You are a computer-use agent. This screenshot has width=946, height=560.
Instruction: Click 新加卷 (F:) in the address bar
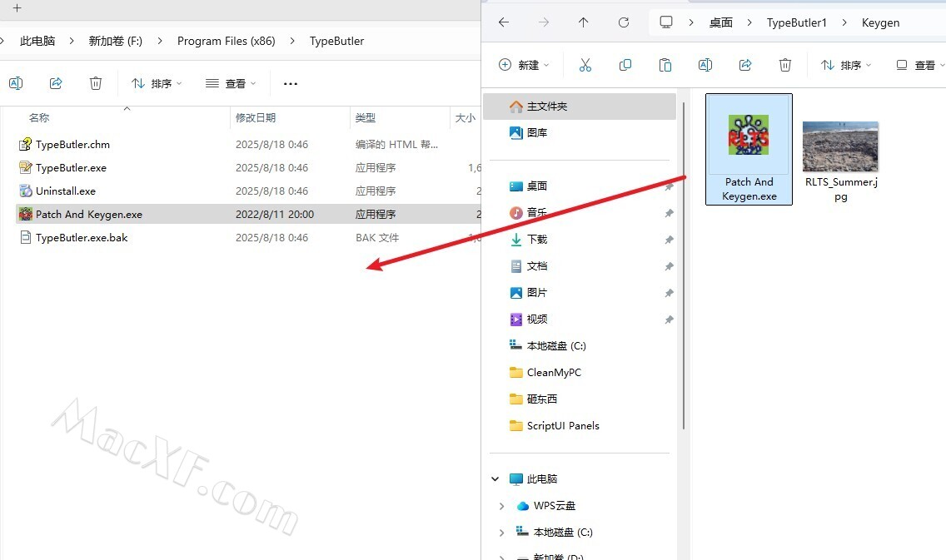(x=115, y=41)
